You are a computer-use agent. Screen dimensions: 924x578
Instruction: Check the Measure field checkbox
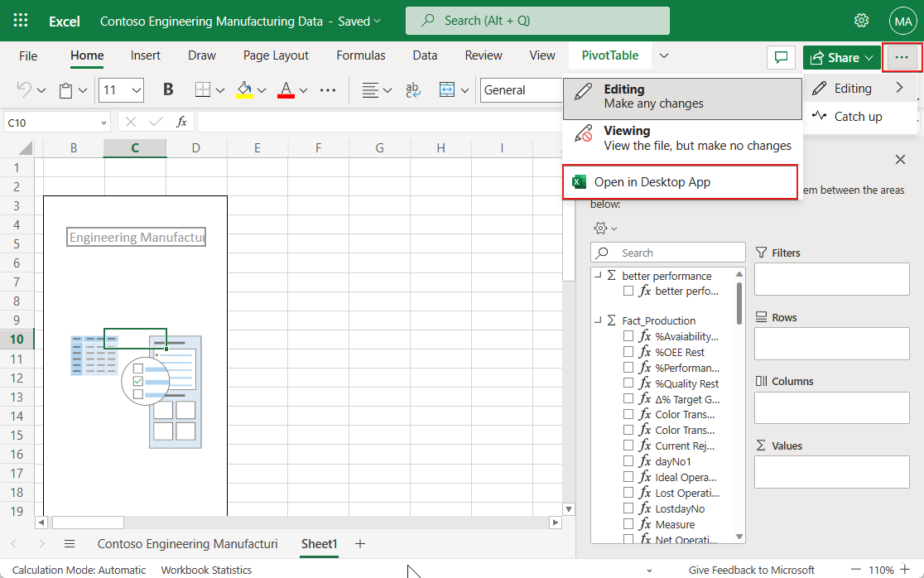tap(628, 523)
